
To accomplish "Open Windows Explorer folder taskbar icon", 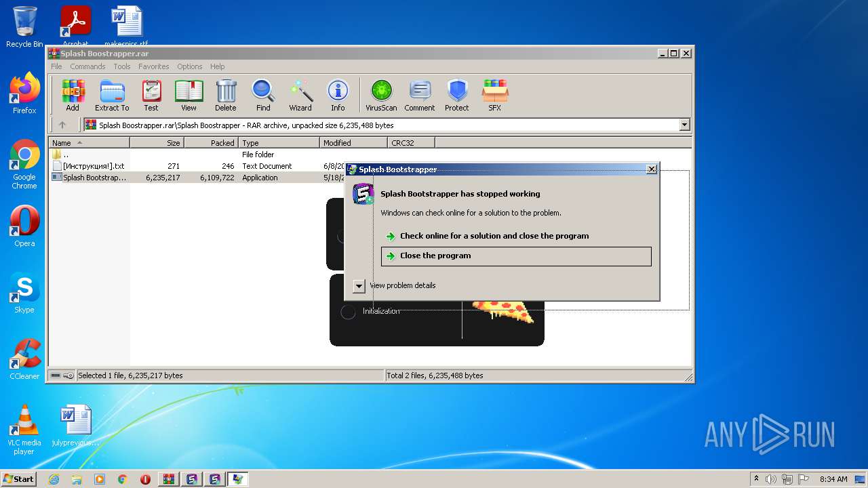I will (77, 479).
